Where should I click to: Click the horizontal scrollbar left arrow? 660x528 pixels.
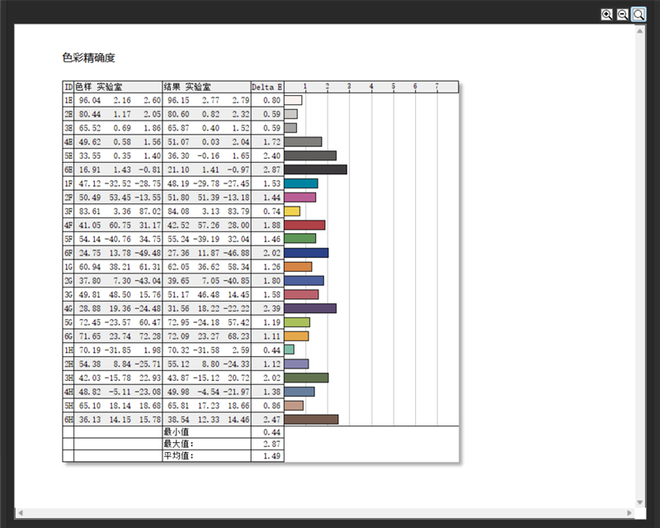pyautogui.click(x=20, y=512)
